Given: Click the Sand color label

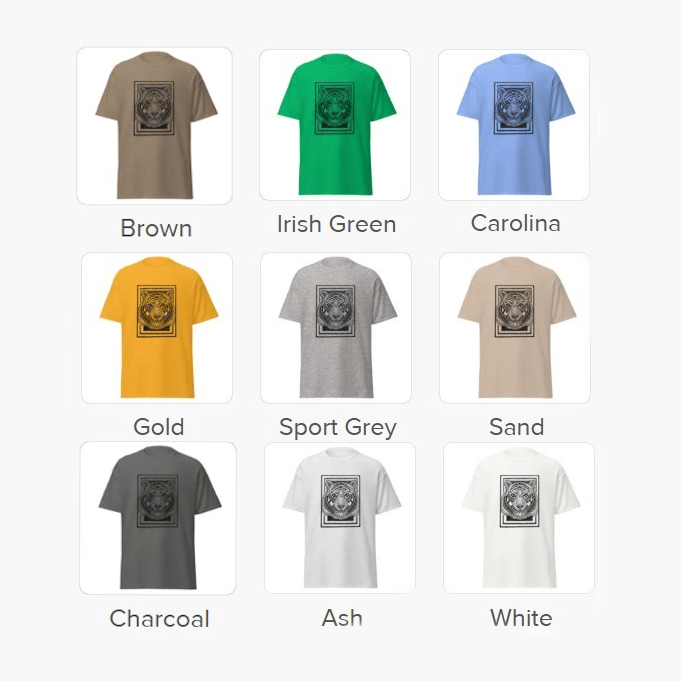Looking at the screenshot, I should tap(516, 426).
